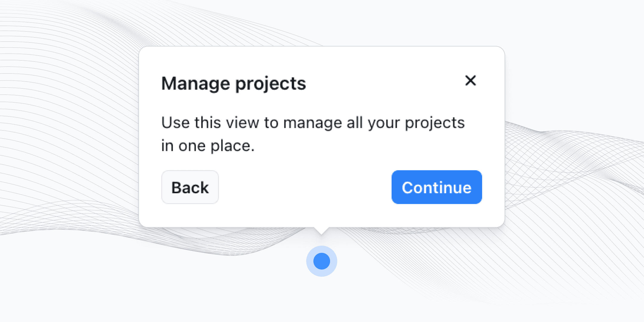Select the tooltip description text
644x322 pixels.
313,133
